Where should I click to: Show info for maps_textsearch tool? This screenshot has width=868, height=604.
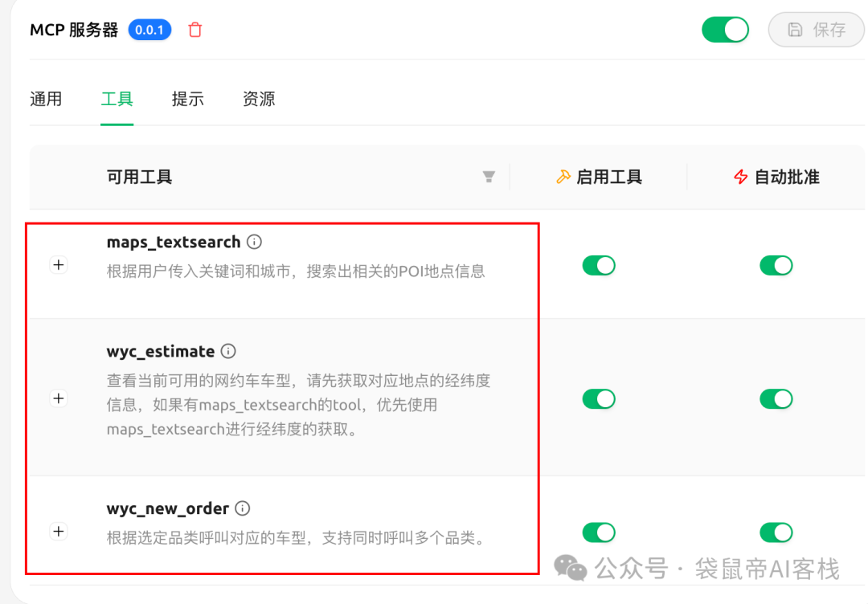(x=254, y=242)
